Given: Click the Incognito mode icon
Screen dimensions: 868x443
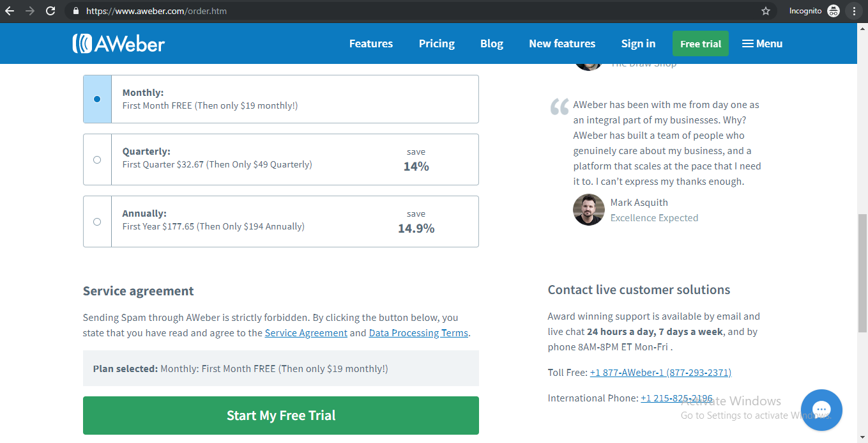Looking at the screenshot, I should point(834,11).
